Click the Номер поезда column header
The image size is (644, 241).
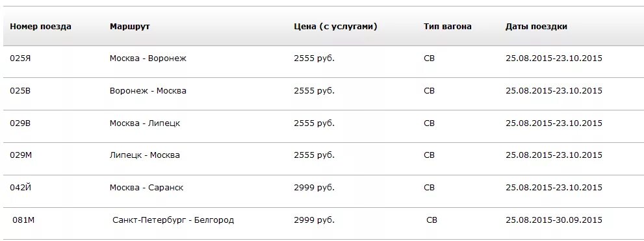(41, 27)
